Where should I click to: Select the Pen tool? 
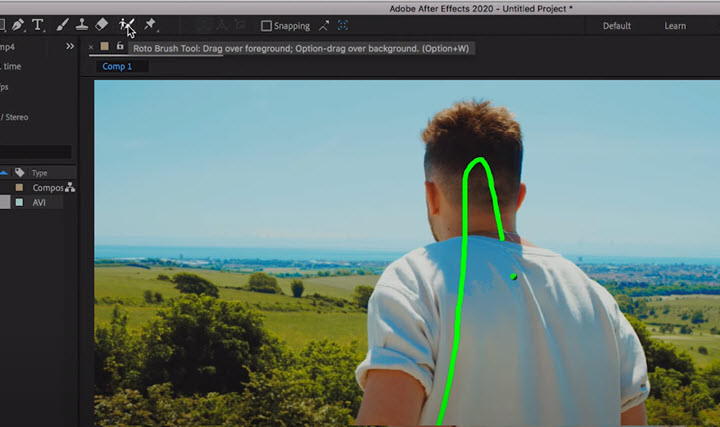[18, 25]
